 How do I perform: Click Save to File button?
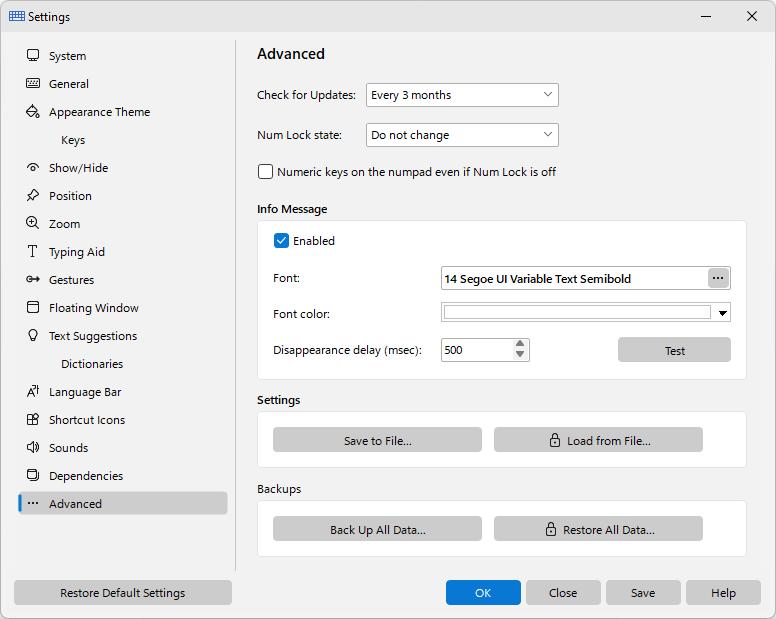point(377,440)
